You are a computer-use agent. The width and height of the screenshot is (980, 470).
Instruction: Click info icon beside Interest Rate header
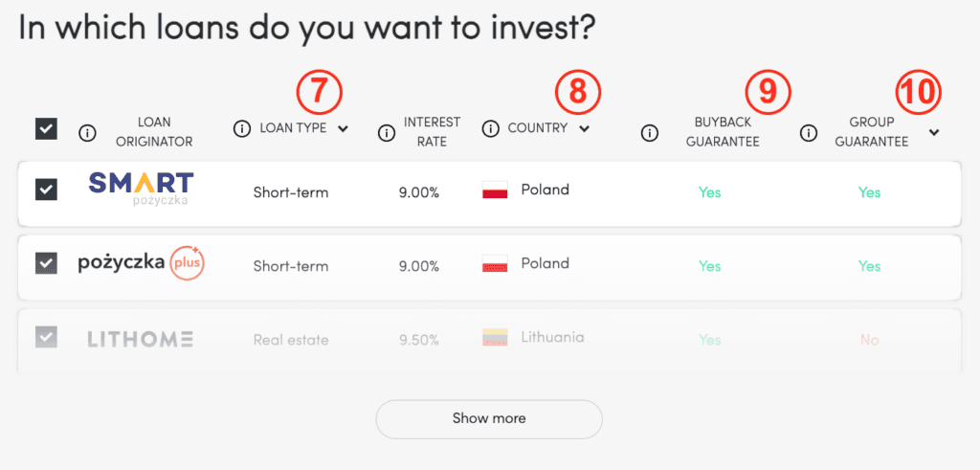(387, 132)
